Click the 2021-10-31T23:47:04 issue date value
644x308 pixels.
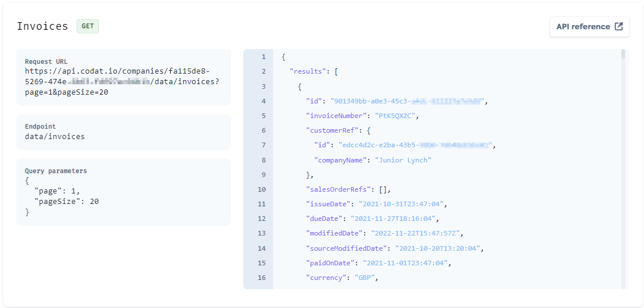(401, 204)
